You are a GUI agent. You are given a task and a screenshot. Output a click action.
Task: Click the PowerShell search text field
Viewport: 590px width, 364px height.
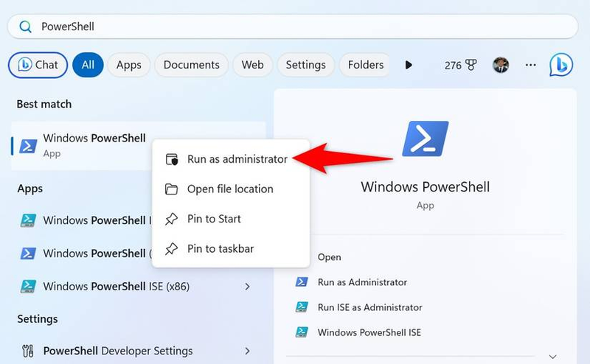point(293,27)
